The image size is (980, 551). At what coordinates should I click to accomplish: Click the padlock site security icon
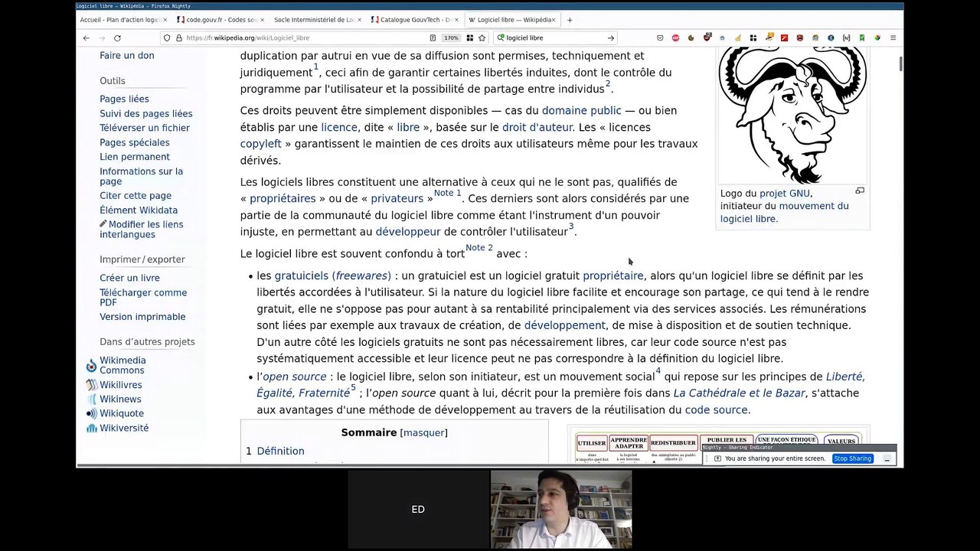(x=179, y=37)
